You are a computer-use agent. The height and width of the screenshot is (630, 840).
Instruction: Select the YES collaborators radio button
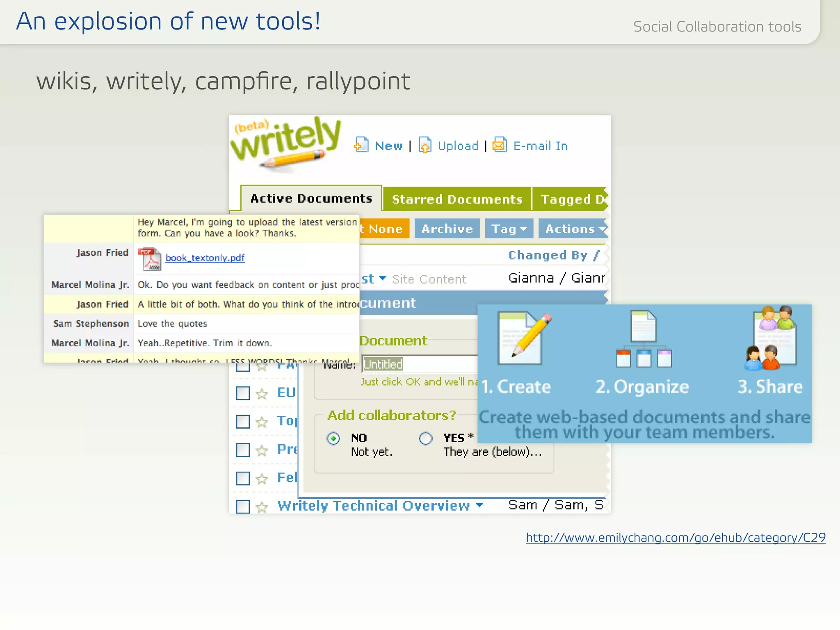pos(426,438)
